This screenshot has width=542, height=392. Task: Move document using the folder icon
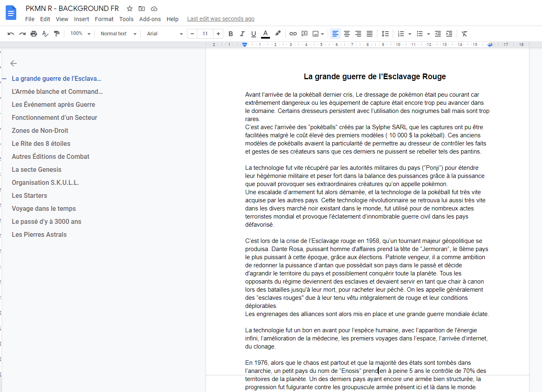coord(141,9)
